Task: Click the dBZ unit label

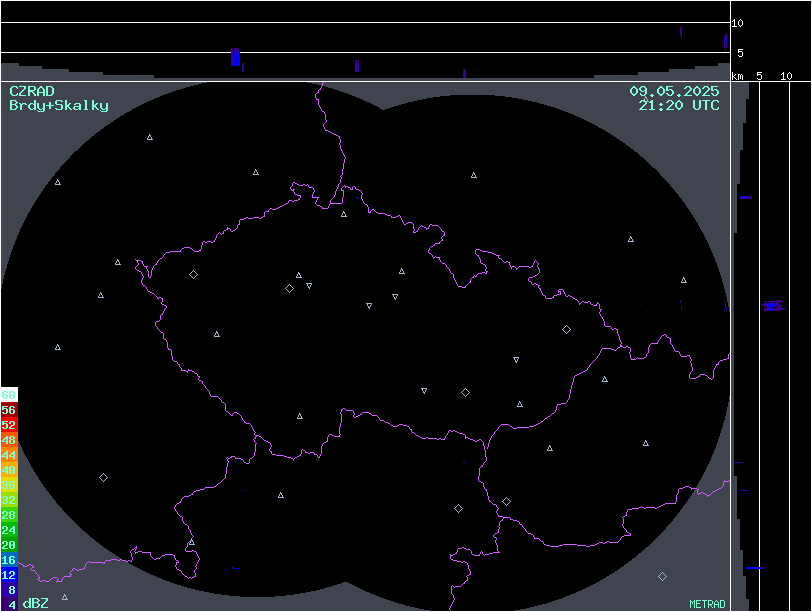Action: tap(36, 603)
